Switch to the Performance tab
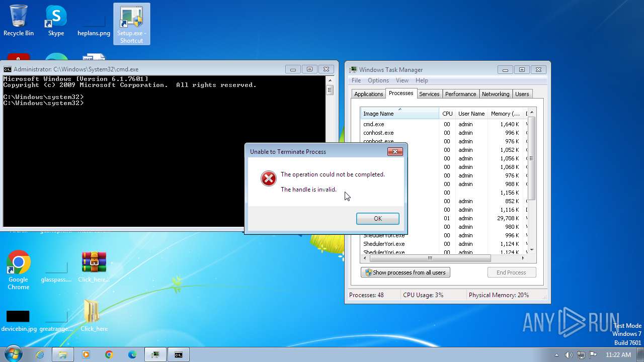 [x=460, y=94]
